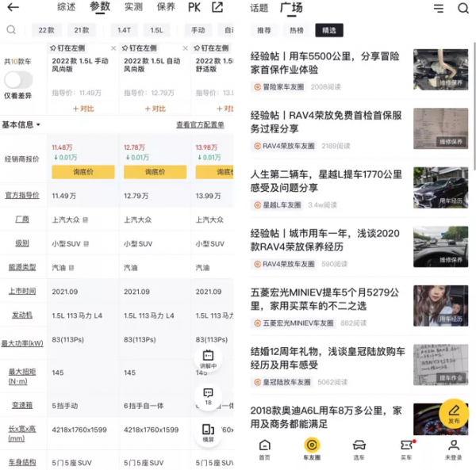Switch to the 参数 tab
The height and width of the screenshot is (470, 476).
click(x=100, y=6)
